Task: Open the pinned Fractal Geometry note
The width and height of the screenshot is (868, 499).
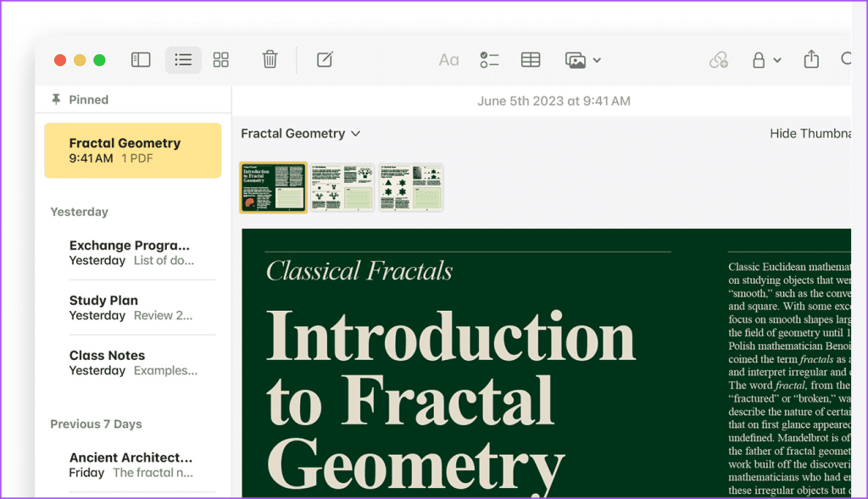Action: (x=133, y=150)
